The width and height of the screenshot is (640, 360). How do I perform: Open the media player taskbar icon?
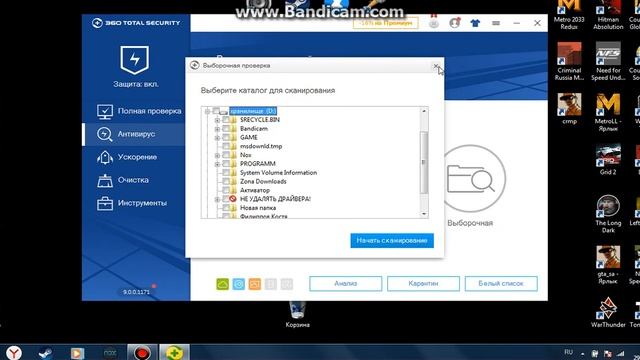point(77,353)
